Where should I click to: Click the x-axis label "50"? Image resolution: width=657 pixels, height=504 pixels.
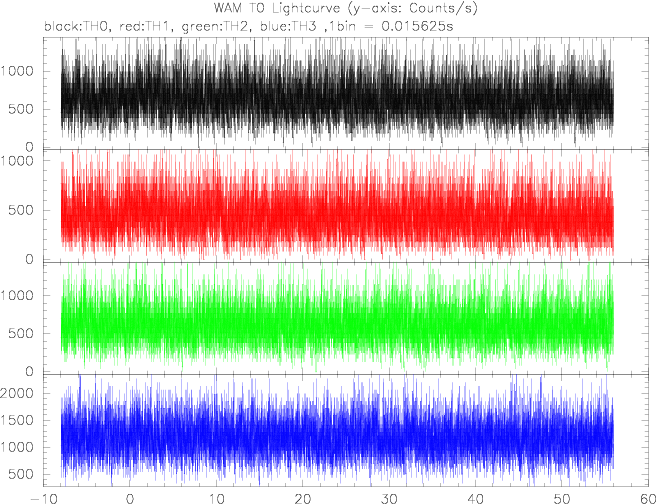[561, 499]
